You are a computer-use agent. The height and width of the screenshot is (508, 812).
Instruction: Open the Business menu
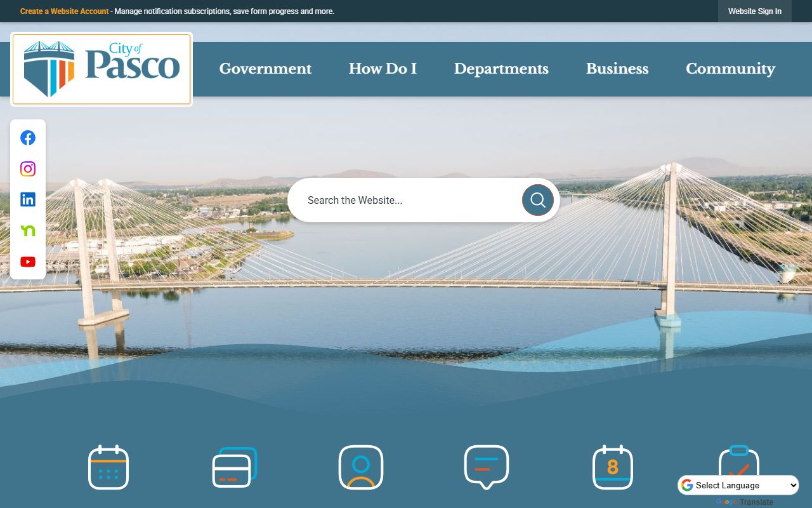point(617,69)
